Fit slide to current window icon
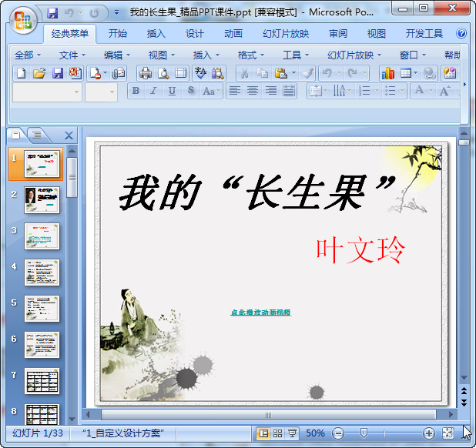Image resolution: width=476 pixels, height=448 pixels. [448, 433]
